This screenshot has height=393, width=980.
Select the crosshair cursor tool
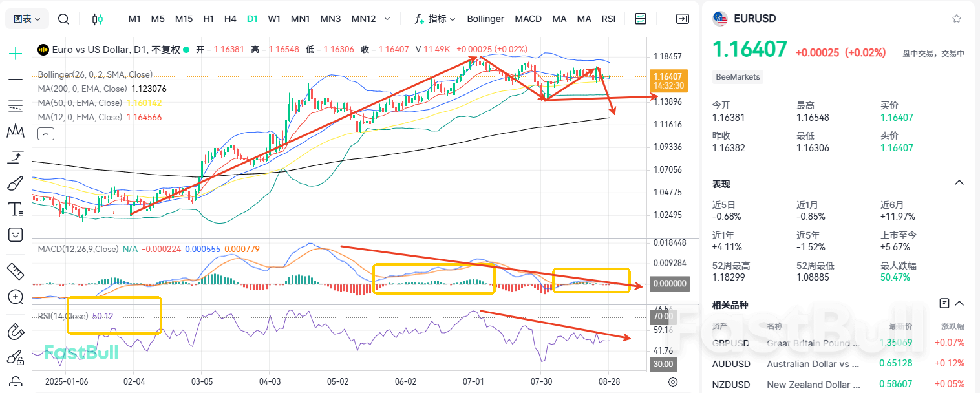(x=15, y=53)
